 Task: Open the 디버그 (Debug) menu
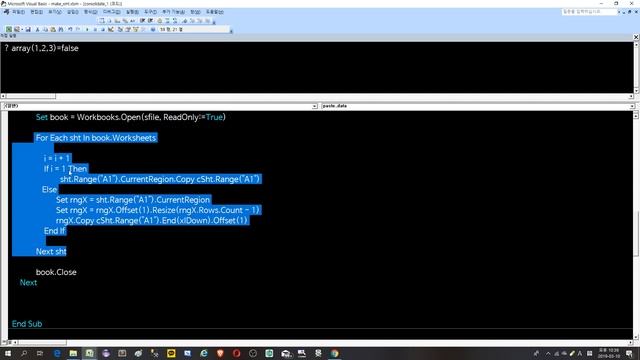(111, 12)
